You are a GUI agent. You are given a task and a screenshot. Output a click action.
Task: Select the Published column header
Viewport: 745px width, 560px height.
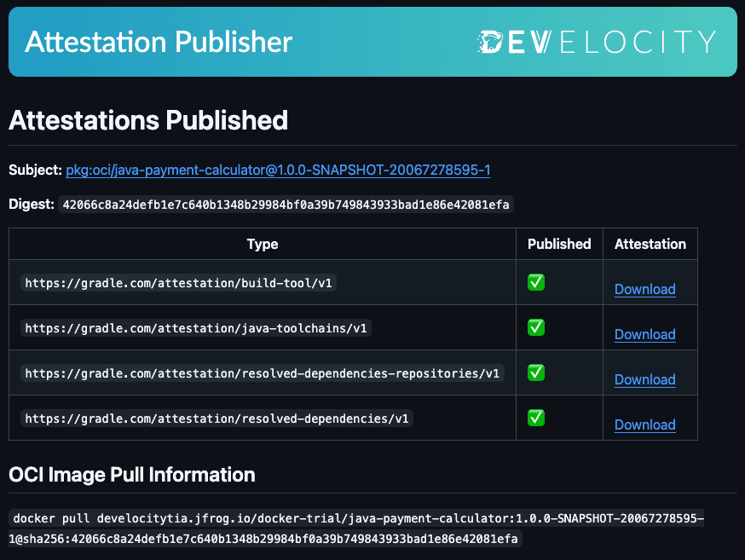[x=559, y=244]
